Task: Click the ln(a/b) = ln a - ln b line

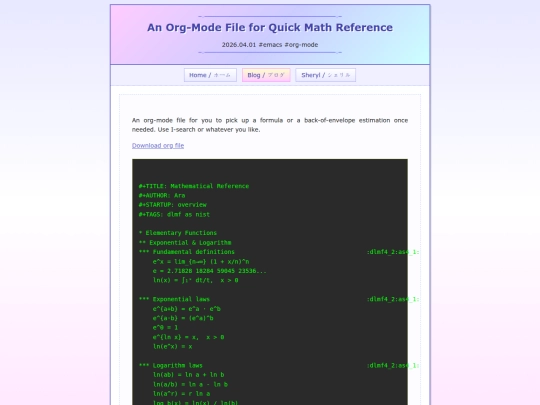Action: pyautogui.click(x=190, y=384)
